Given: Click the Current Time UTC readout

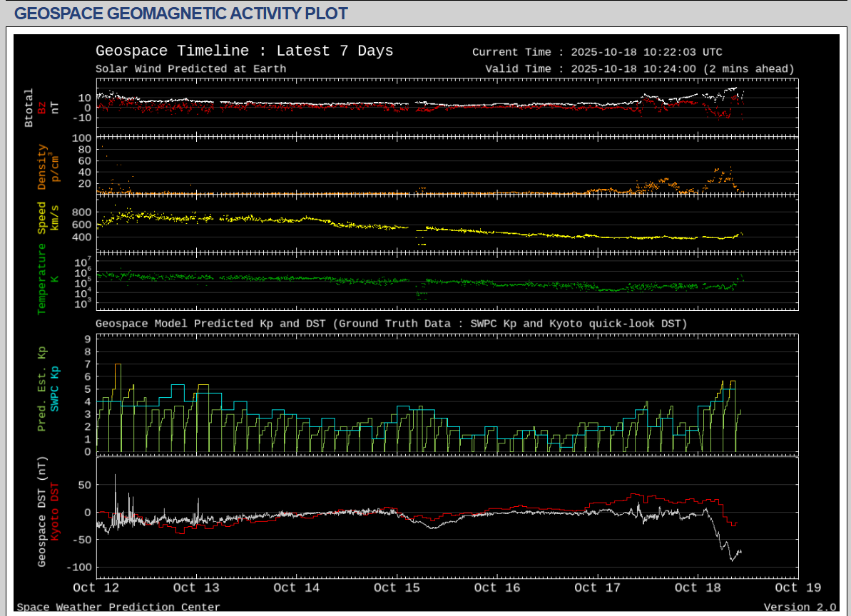Looking at the screenshot, I should [597, 52].
